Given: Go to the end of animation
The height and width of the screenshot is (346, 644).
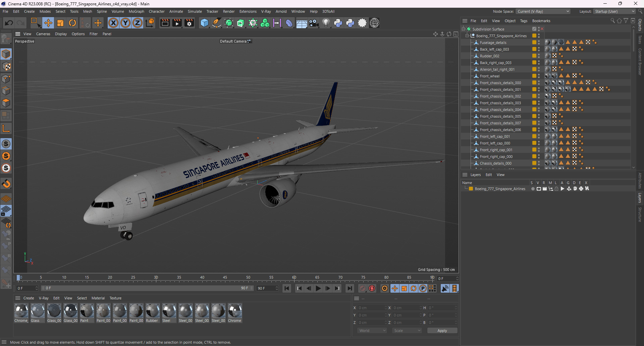Looking at the screenshot, I should tap(350, 288).
